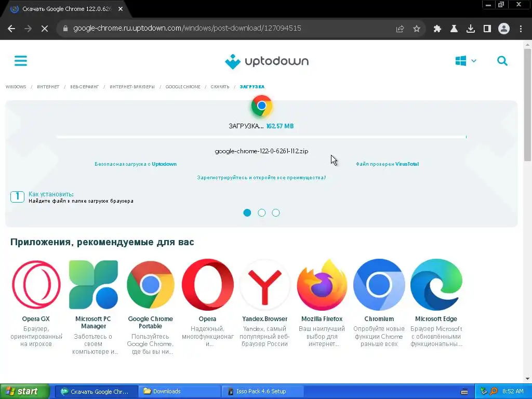Click the Uptodown logo

point(267,61)
